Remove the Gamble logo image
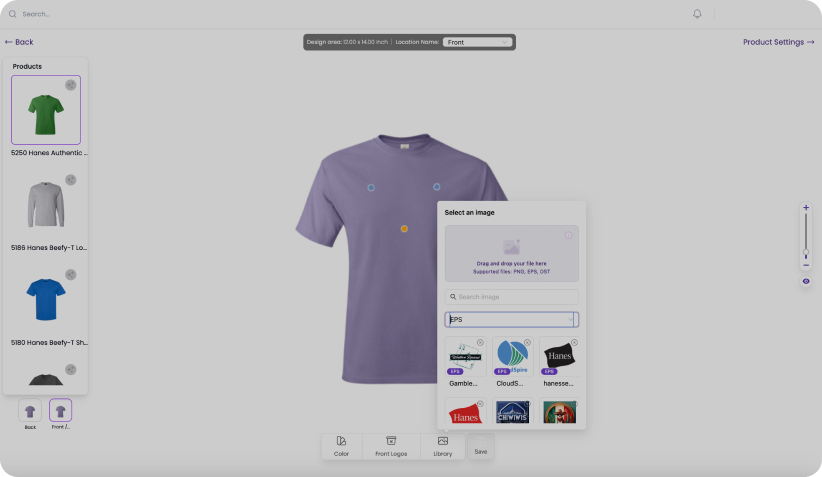The width and height of the screenshot is (822, 477). tap(480, 343)
